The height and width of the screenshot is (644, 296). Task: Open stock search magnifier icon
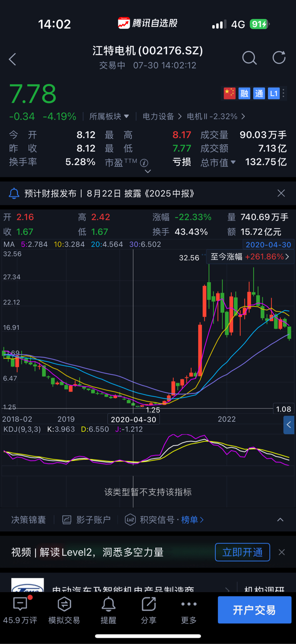(x=249, y=58)
